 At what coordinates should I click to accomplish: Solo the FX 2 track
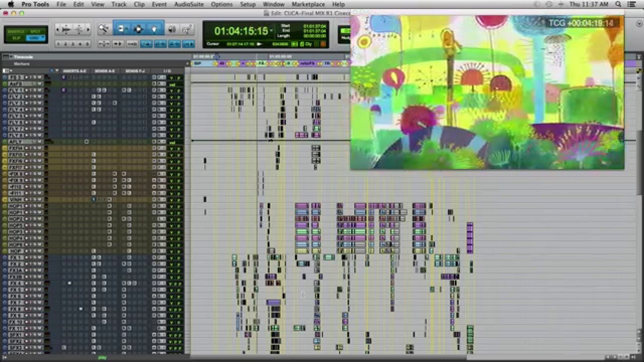point(35,264)
